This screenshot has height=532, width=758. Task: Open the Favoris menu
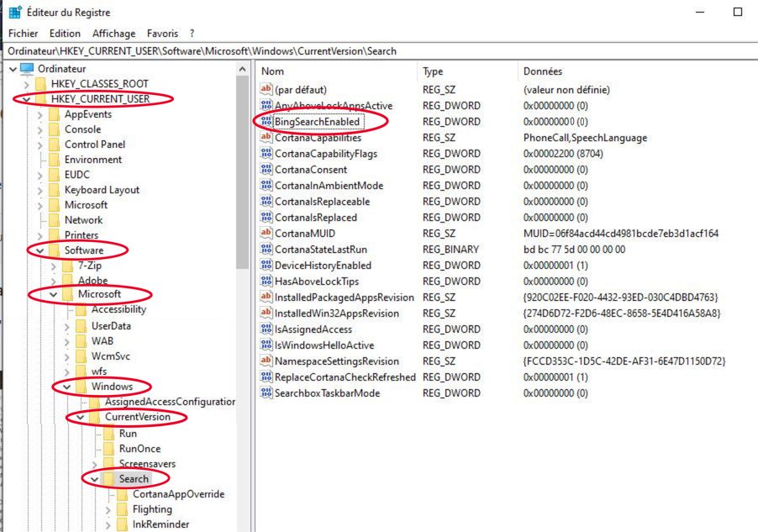[x=162, y=34]
